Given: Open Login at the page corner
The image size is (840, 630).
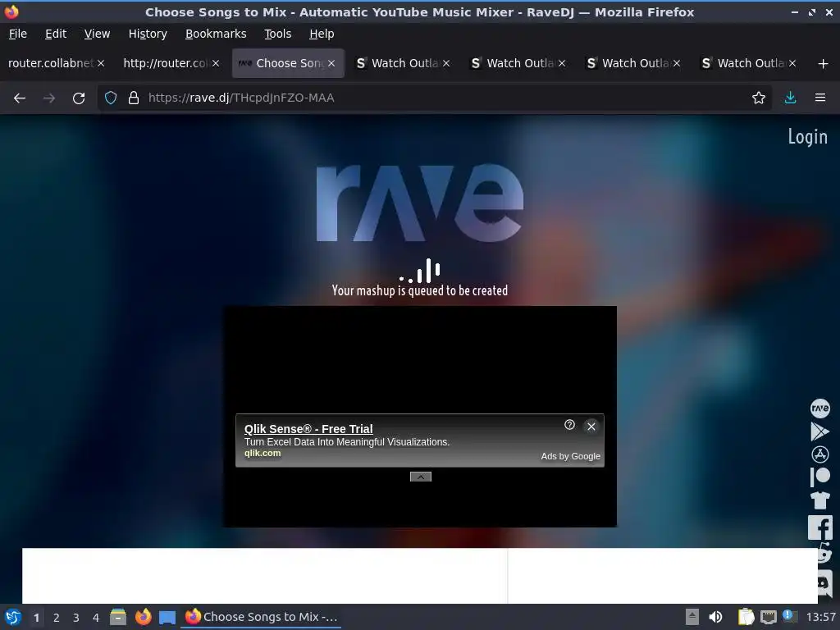Looking at the screenshot, I should click(807, 137).
